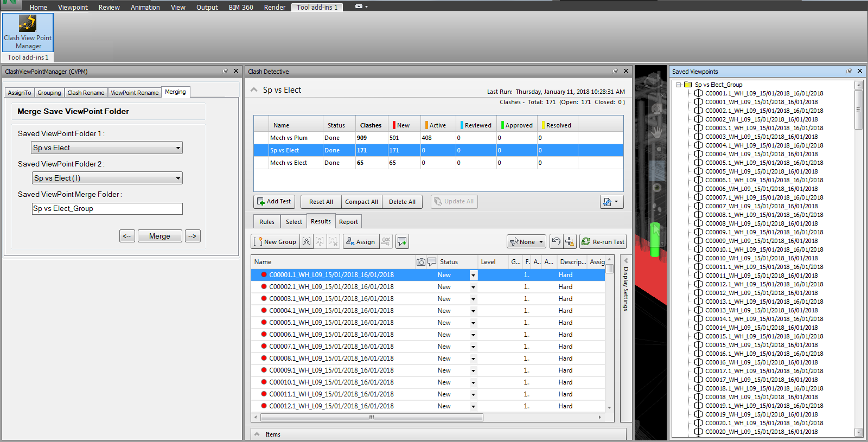Open the import/export clash tests menu
Viewport: 868px width, 442px height.
(611, 202)
